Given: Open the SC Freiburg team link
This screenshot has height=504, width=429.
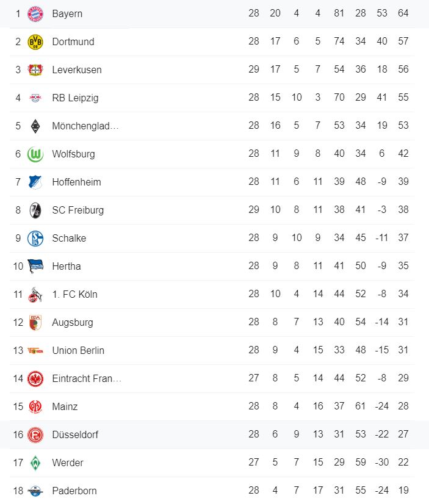Looking at the screenshot, I should click(x=78, y=210).
